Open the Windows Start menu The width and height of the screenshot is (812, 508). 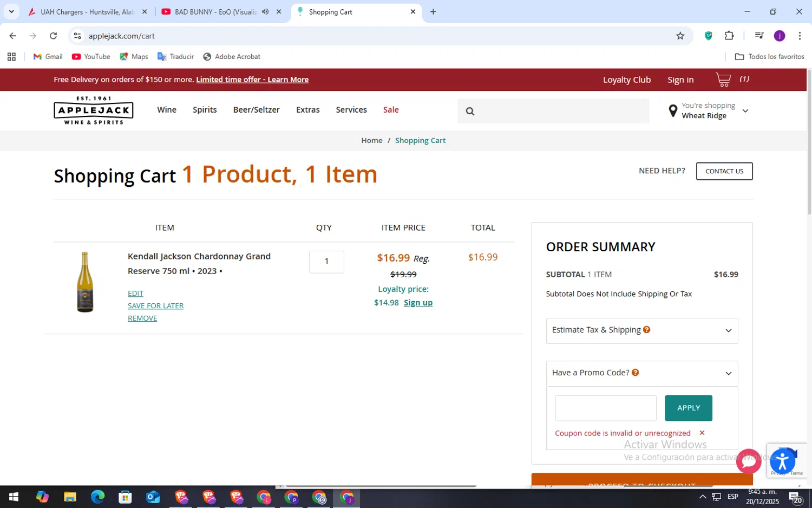point(14,497)
